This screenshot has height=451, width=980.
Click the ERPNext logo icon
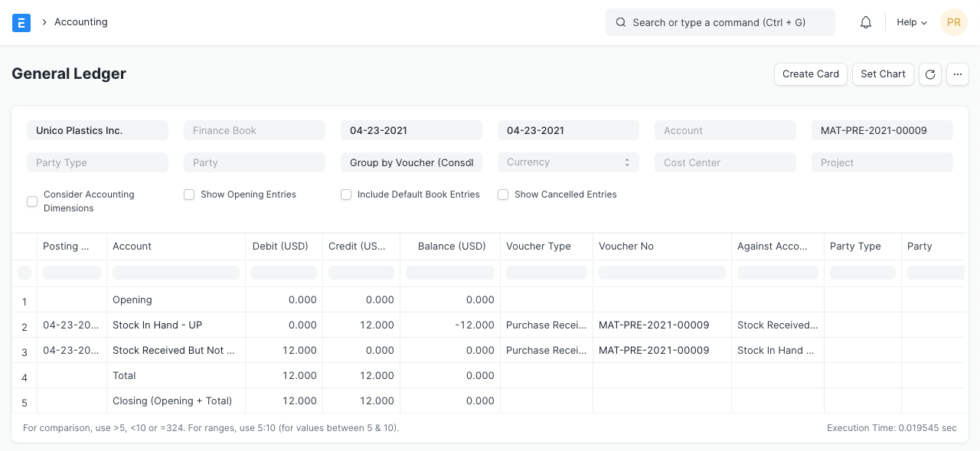click(x=21, y=22)
